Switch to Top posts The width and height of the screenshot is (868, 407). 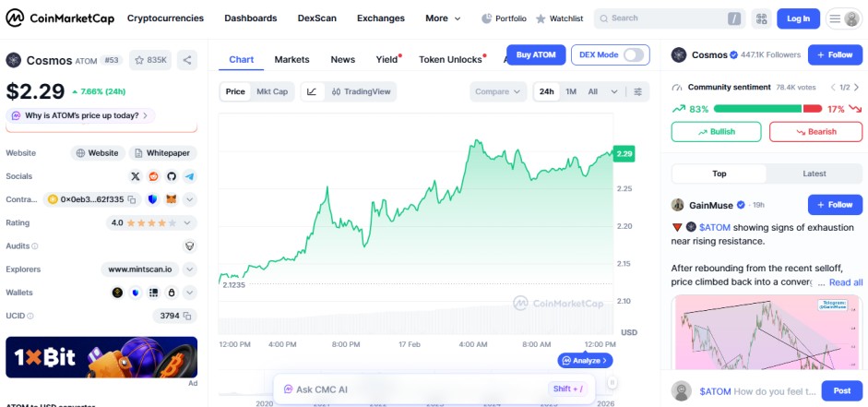719,174
